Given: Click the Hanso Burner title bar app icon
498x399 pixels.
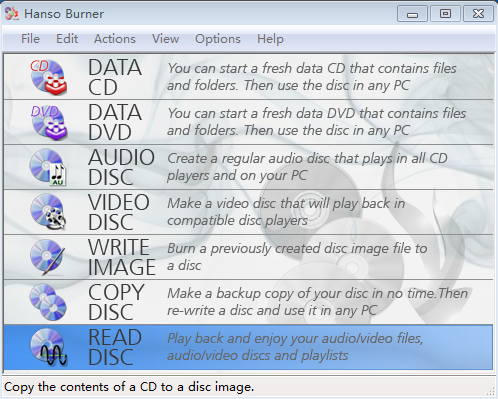Looking at the screenshot, I should (x=12, y=14).
